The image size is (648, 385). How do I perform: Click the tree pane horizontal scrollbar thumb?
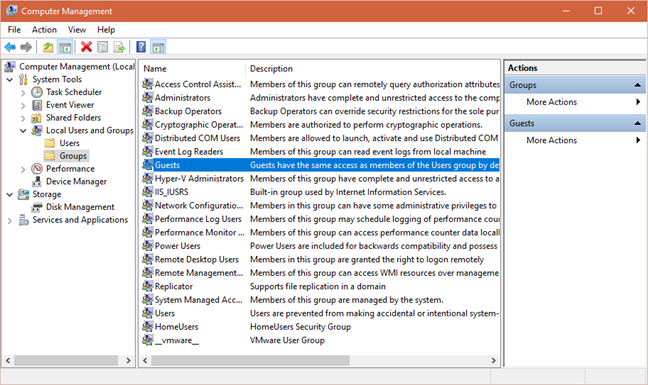click(66, 361)
